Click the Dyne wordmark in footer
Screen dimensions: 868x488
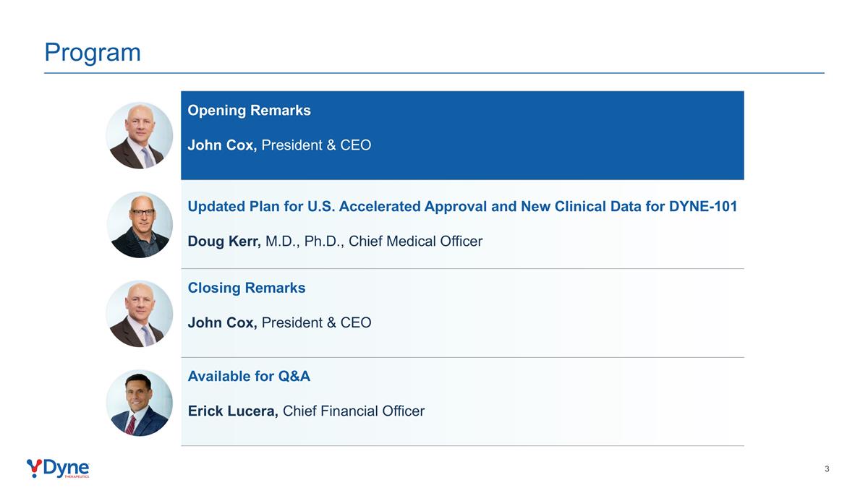[x=67, y=468]
